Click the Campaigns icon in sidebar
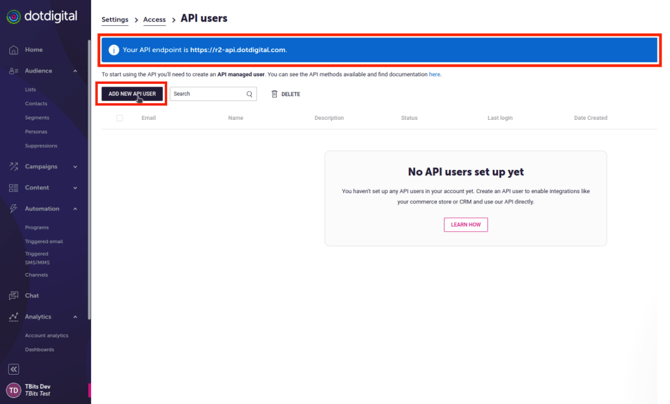Screen dimensions: 670x404 pos(13,166)
